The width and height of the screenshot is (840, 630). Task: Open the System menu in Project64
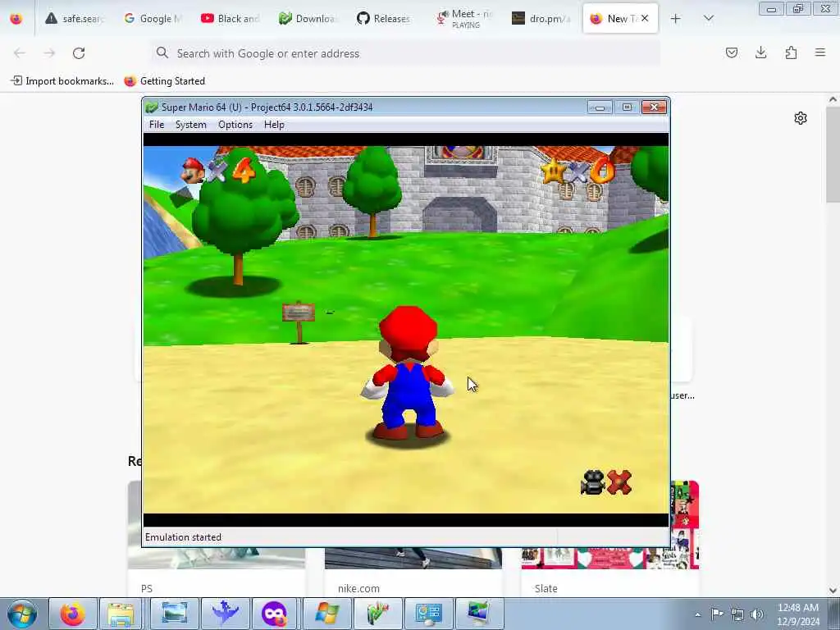click(190, 125)
